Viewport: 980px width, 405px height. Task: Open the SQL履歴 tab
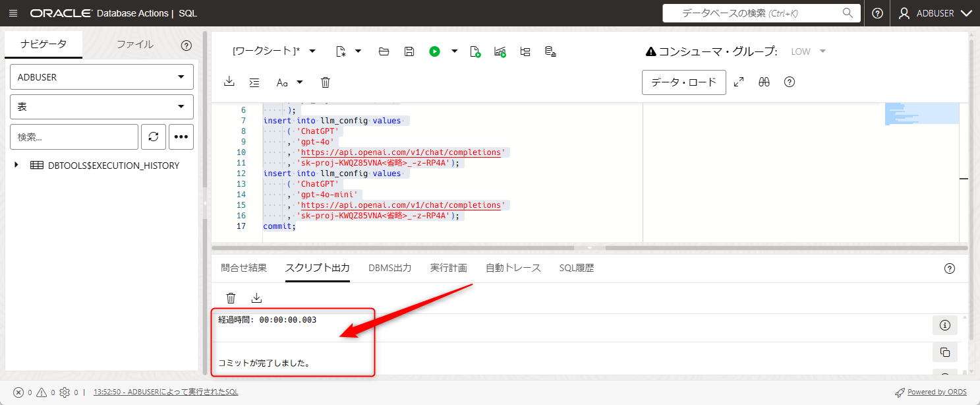577,268
